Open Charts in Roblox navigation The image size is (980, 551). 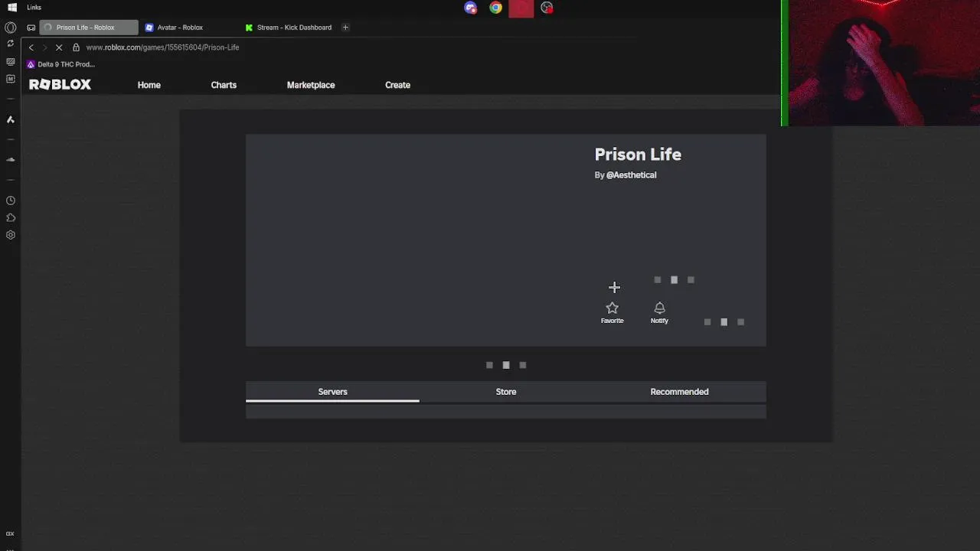pos(224,85)
